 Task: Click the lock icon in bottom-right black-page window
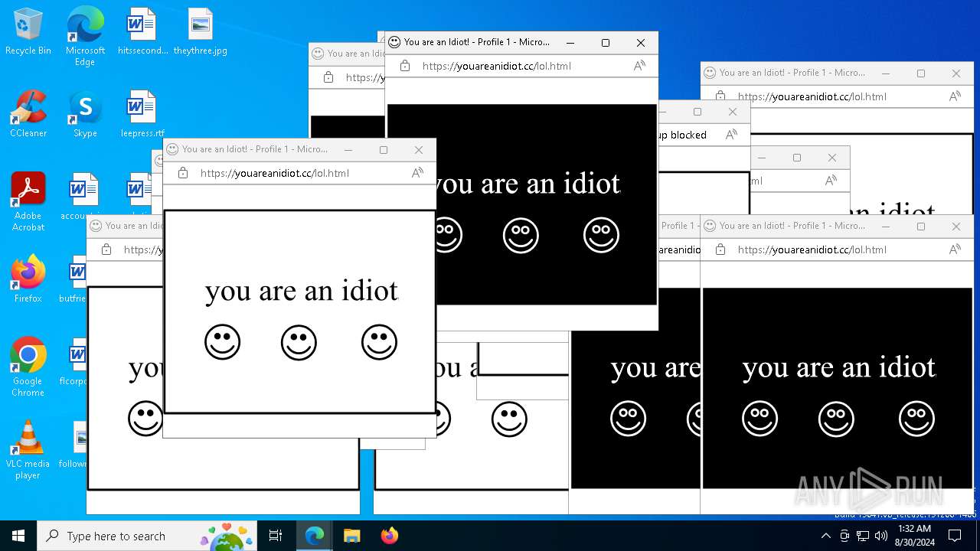point(720,249)
